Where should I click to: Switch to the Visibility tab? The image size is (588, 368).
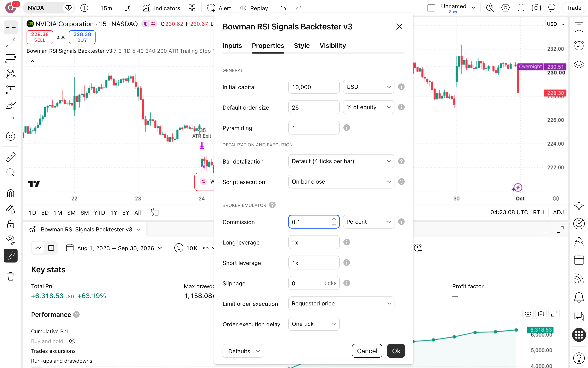333,46
